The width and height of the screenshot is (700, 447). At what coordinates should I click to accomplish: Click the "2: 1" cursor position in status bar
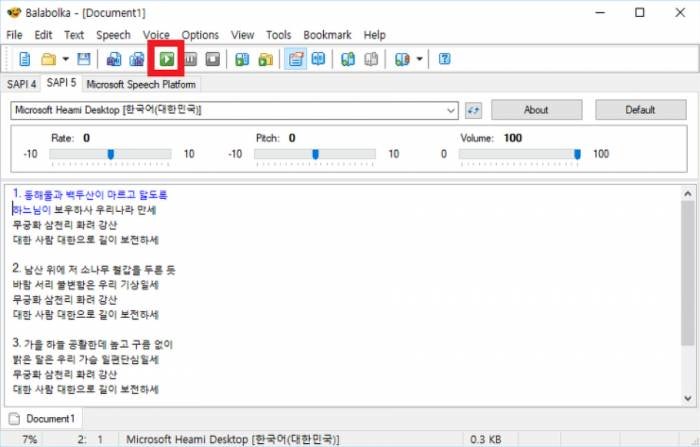(90, 439)
